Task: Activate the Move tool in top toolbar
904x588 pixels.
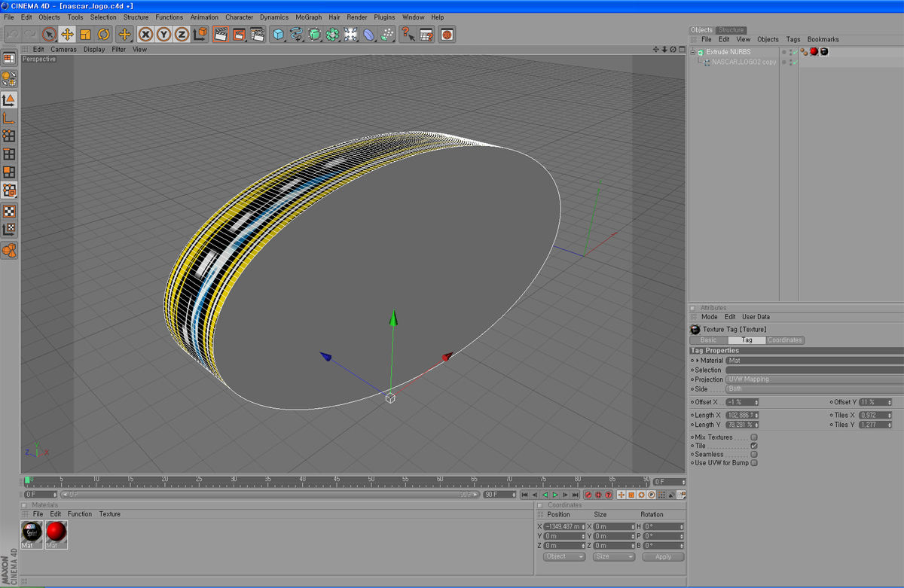Action: click(67, 34)
